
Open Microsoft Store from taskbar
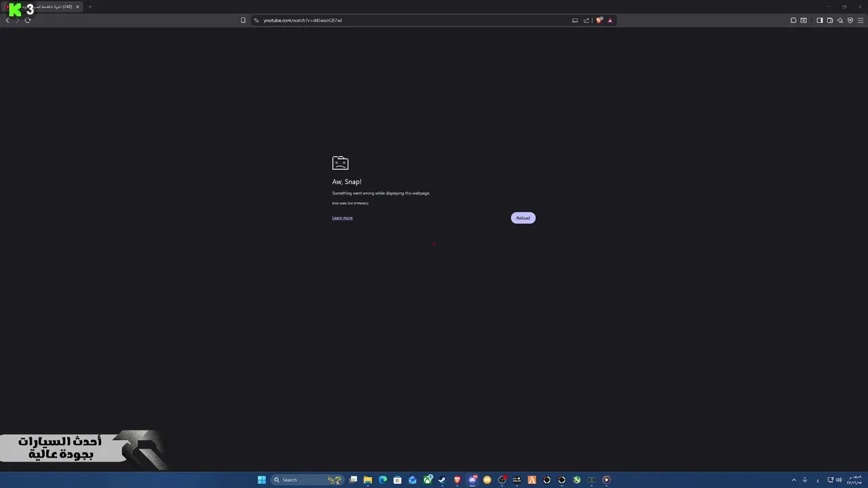click(x=397, y=480)
